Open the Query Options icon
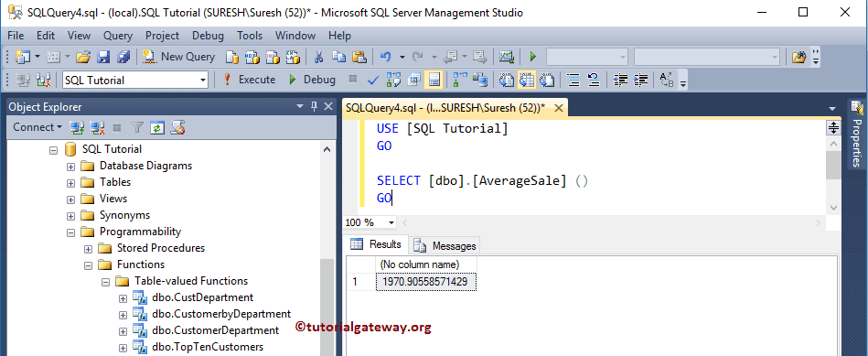Image resolution: width=868 pixels, height=356 pixels. (413, 81)
